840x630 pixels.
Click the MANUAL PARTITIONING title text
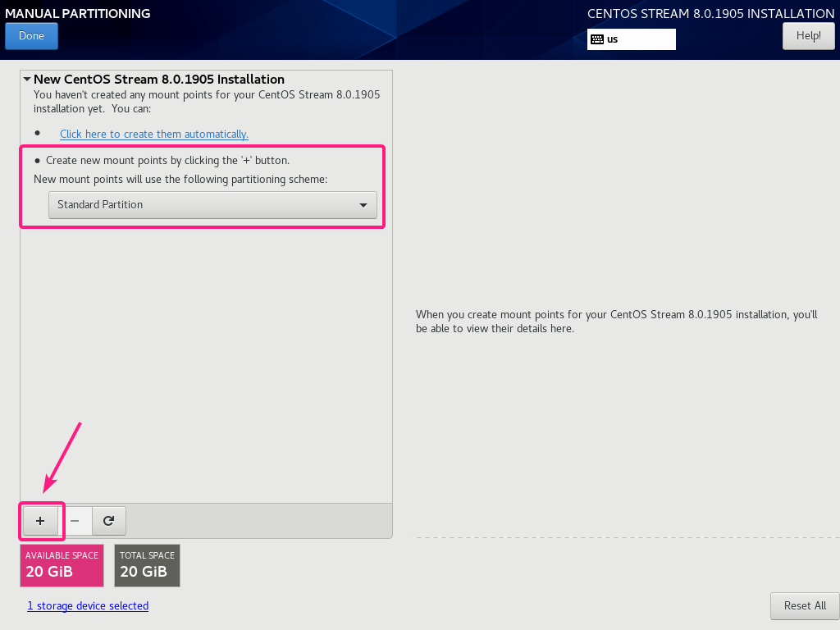click(78, 13)
